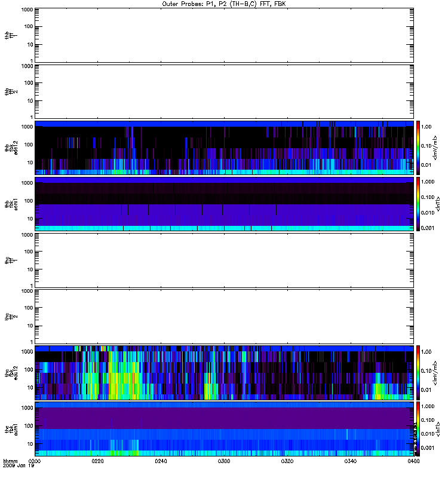Click the 0.001 value on thb scm1 color bar
This screenshot has height=478, width=448.
tap(428, 228)
